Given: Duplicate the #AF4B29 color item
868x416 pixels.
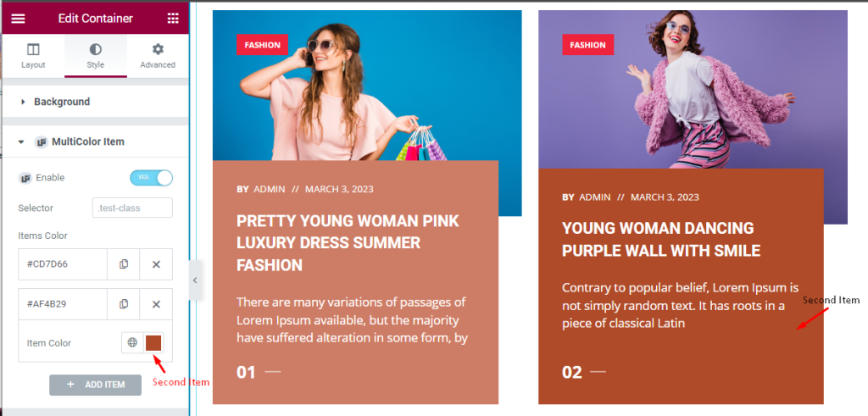Looking at the screenshot, I should [x=124, y=304].
